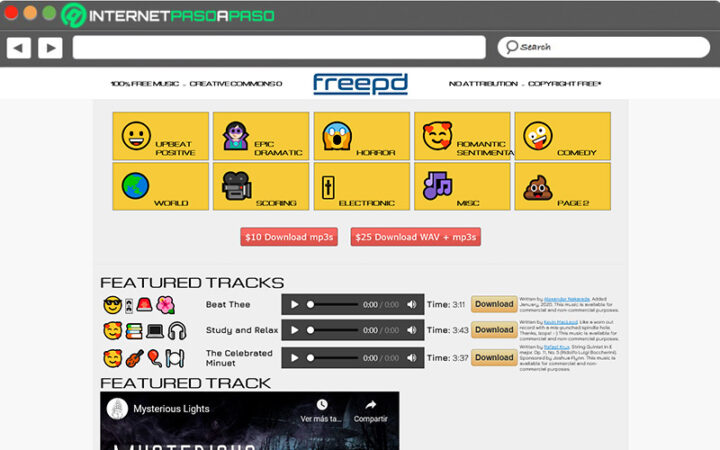Screen dimensions: 720x450
Task: Click the Study and Relax track title
Action: [x=242, y=330]
